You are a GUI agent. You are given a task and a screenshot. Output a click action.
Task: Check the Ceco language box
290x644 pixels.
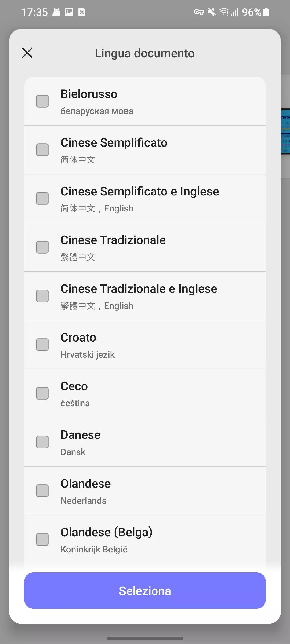[42, 393]
